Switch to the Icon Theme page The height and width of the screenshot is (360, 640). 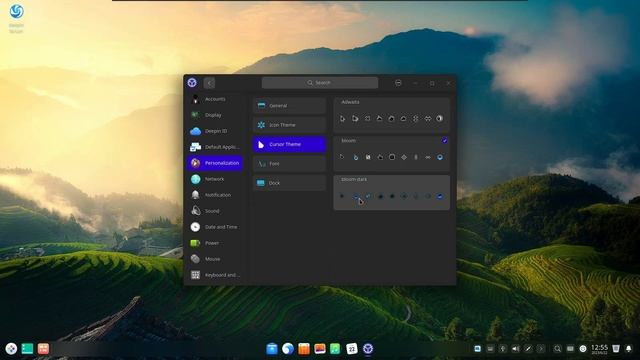tap(289, 125)
